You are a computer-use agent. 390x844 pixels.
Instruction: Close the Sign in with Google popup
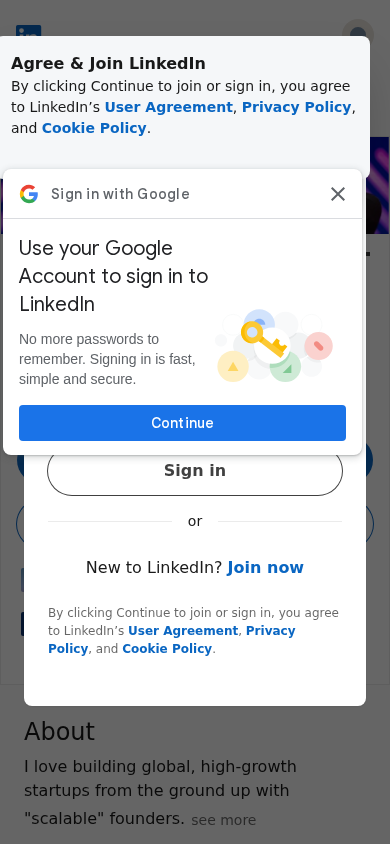coord(338,194)
